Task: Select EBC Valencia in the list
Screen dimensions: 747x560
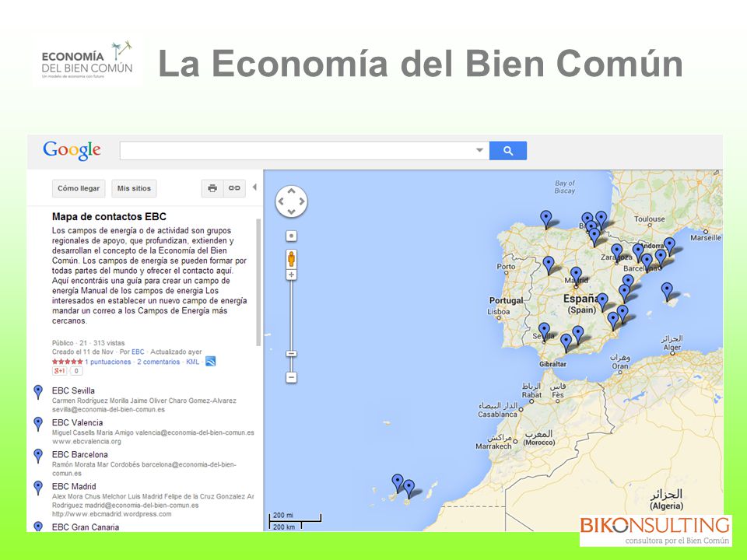Action: (77, 423)
